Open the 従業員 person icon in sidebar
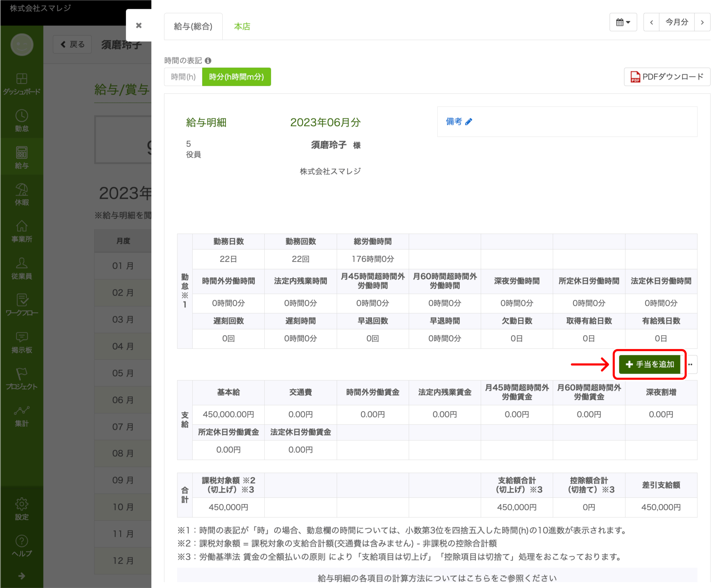The height and width of the screenshot is (588, 723). tap(22, 268)
